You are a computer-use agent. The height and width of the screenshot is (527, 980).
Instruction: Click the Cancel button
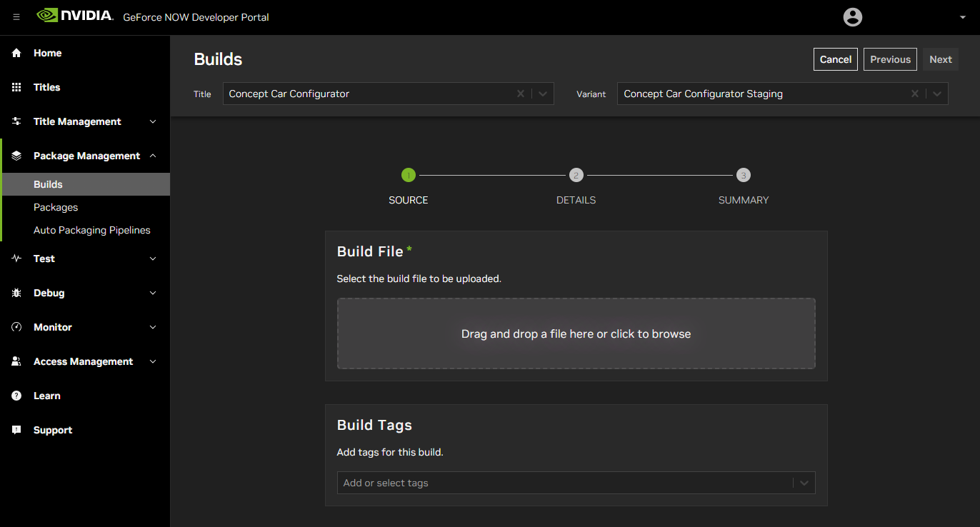pos(836,59)
